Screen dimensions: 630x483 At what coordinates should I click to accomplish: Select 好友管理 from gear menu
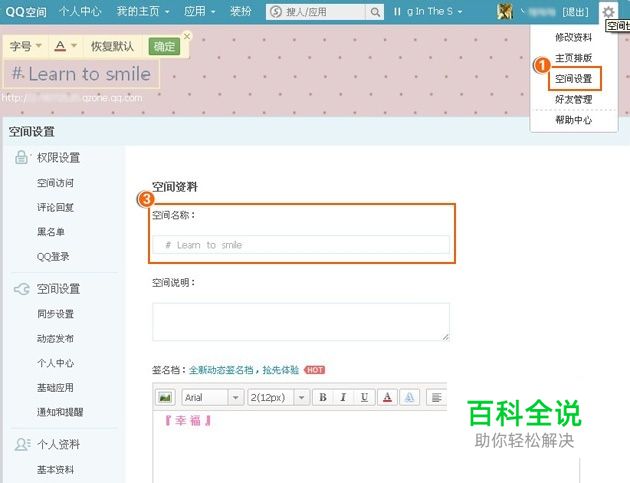573,99
